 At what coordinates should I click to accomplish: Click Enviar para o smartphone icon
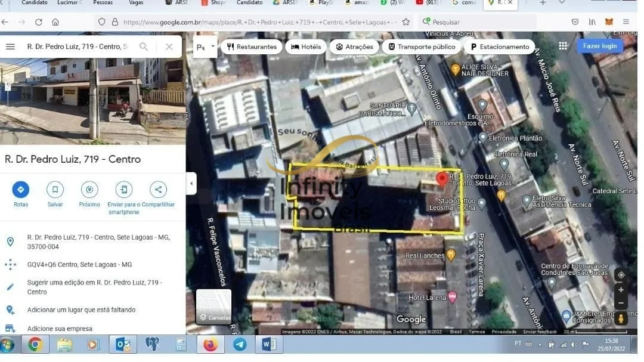pos(123,190)
